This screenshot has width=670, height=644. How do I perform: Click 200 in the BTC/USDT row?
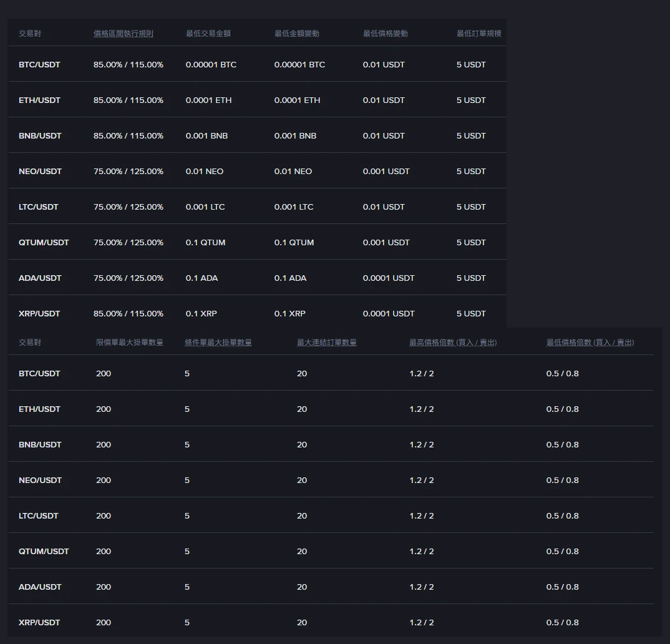(104, 374)
